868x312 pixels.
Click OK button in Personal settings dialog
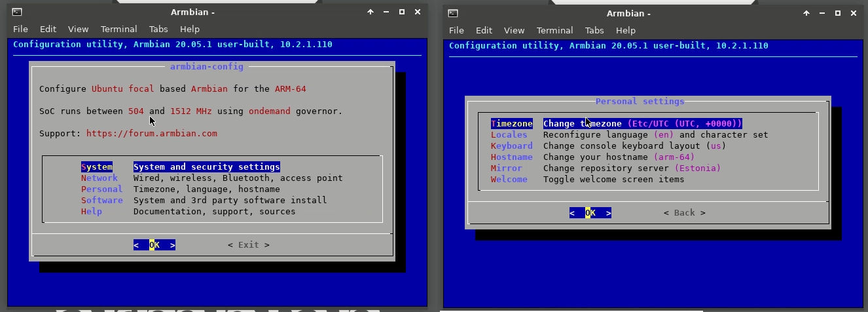coord(590,212)
